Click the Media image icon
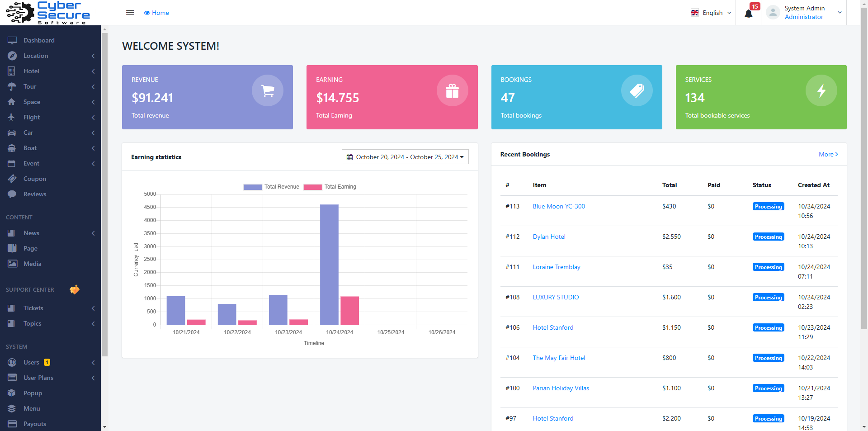Image resolution: width=868 pixels, height=431 pixels. (13, 264)
